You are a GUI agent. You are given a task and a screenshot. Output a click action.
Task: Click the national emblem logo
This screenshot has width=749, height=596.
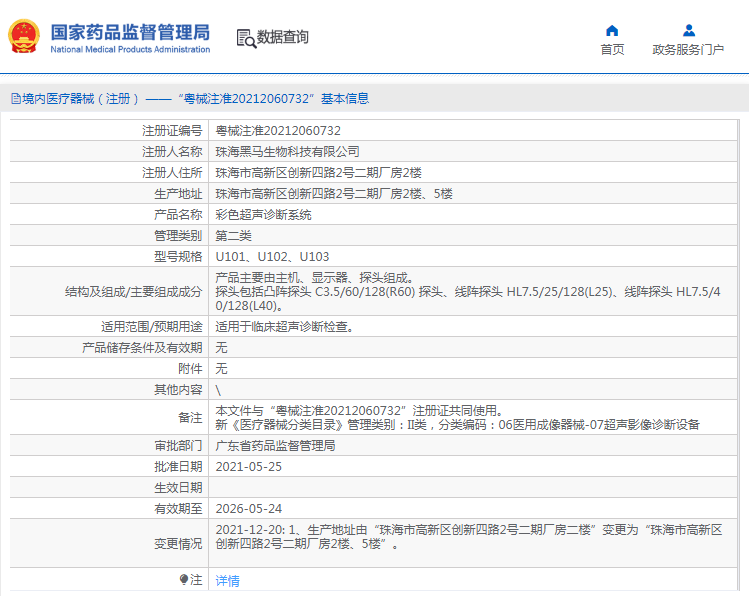pyautogui.click(x=24, y=36)
